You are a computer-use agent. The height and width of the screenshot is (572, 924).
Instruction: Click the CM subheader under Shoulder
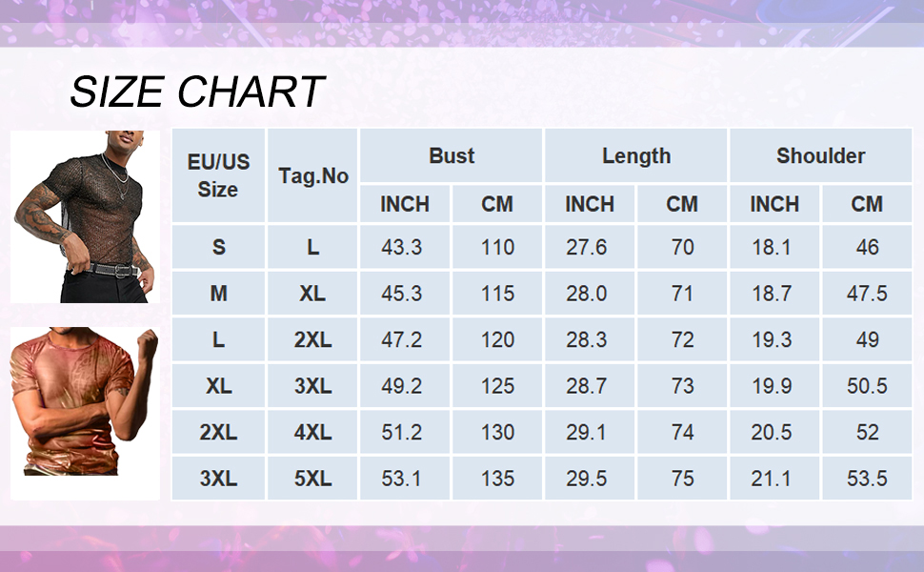[x=867, y=204]
